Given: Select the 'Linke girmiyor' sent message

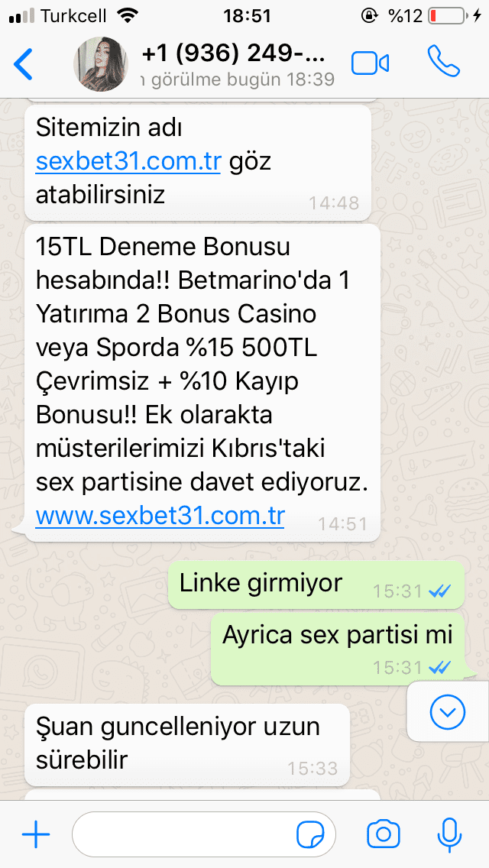Looking at the screenshot, I should (316, 585).
